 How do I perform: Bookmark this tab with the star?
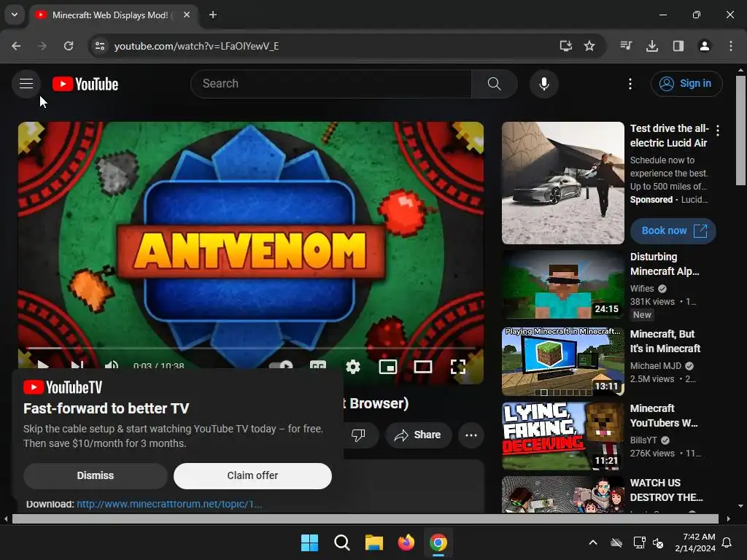point(589,46)
